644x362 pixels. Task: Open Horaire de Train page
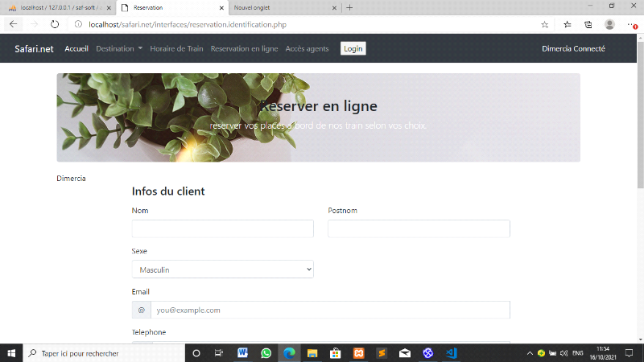tap(176, 48)
